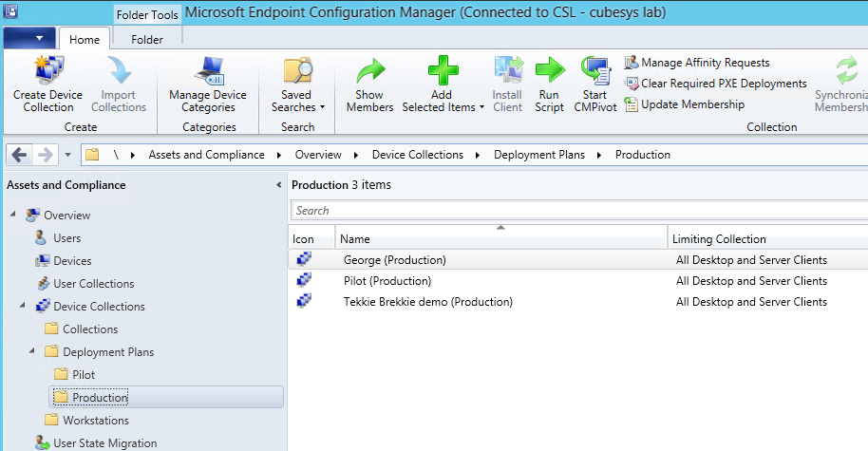Select George (Production) collection row
Image resolution: width=868 pixels, height=451 pixels.
click(394, 260)
